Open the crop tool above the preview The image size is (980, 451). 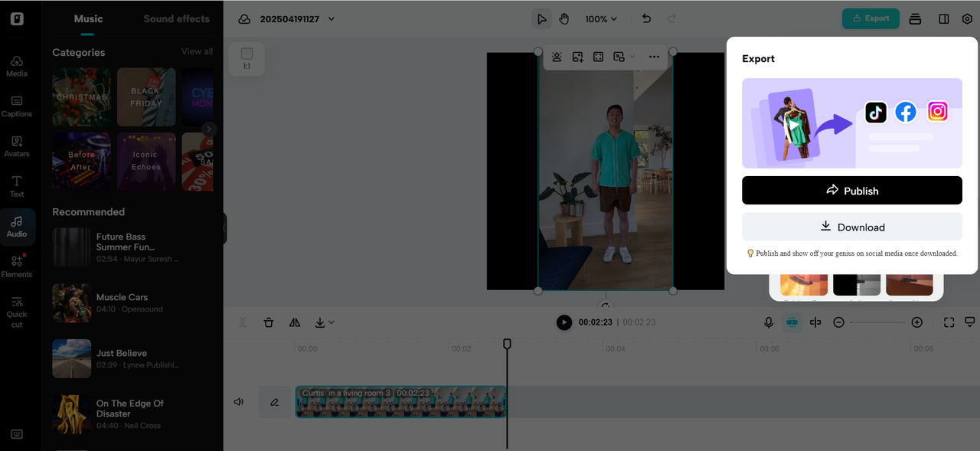pos(598,57)
